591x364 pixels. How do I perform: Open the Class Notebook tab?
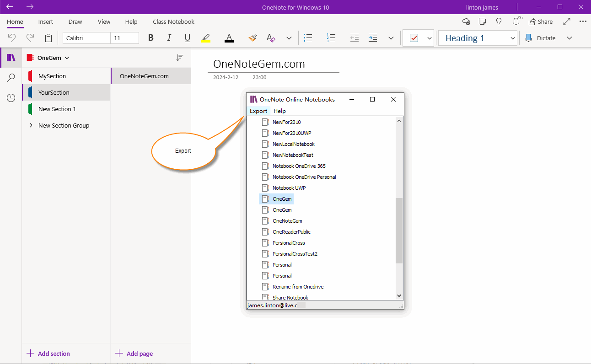174,21
